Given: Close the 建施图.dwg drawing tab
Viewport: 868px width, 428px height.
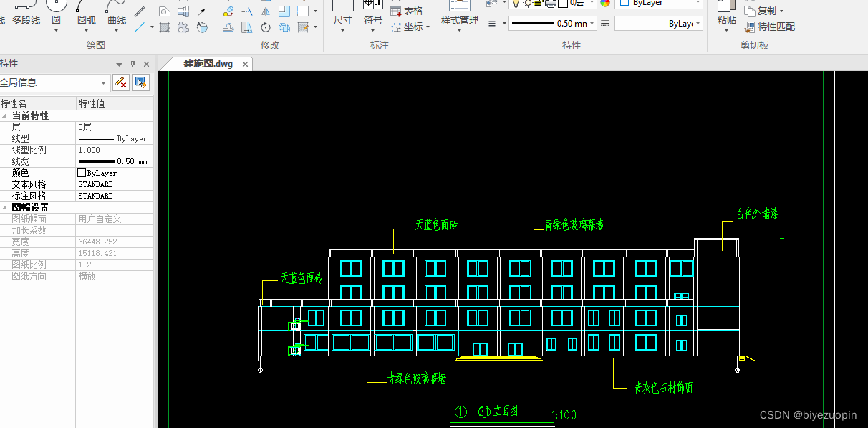Looking at the screenshot, I should [245, 64].
